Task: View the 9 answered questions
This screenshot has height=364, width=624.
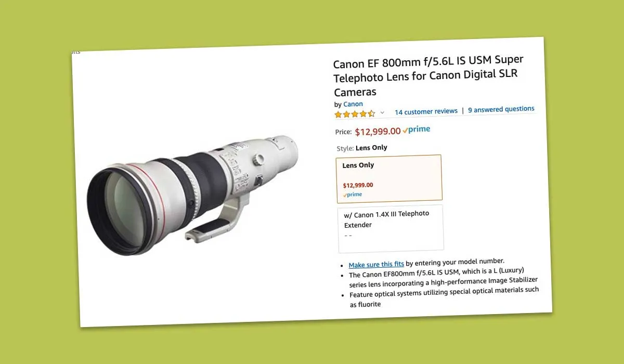Action: [x=501, y=110]
